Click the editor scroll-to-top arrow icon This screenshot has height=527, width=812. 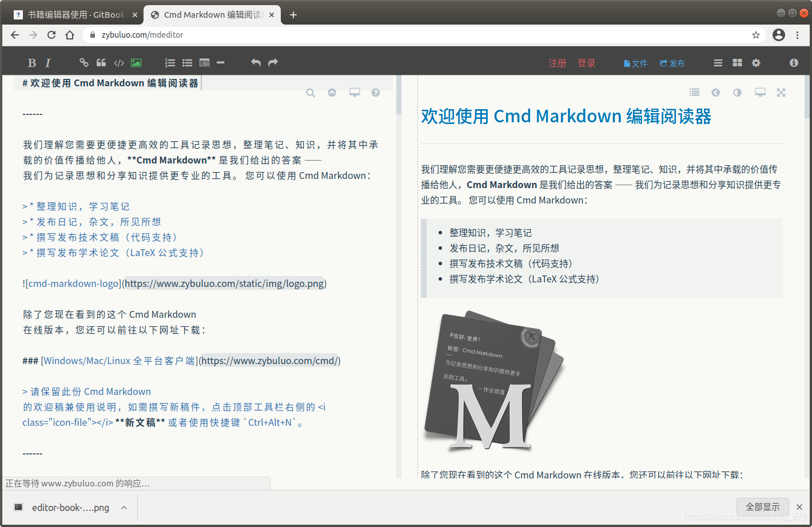(332, 93)
